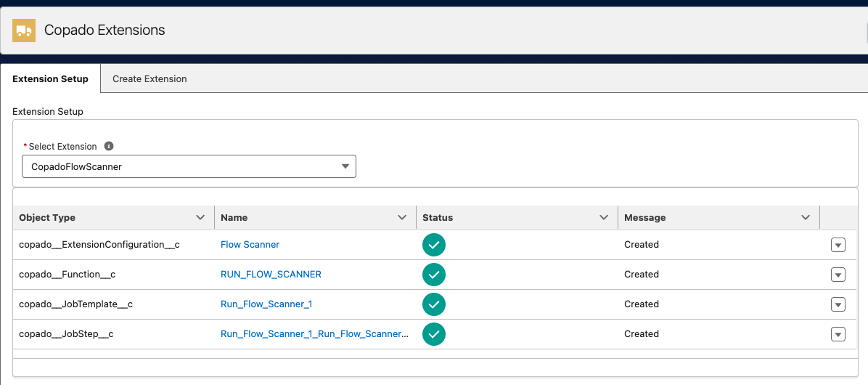Image resolution: width=868 pixels, height=385 pixels.
Task: Open row actions menu for Flow Scanner
Action: click(x=838, y=245)
